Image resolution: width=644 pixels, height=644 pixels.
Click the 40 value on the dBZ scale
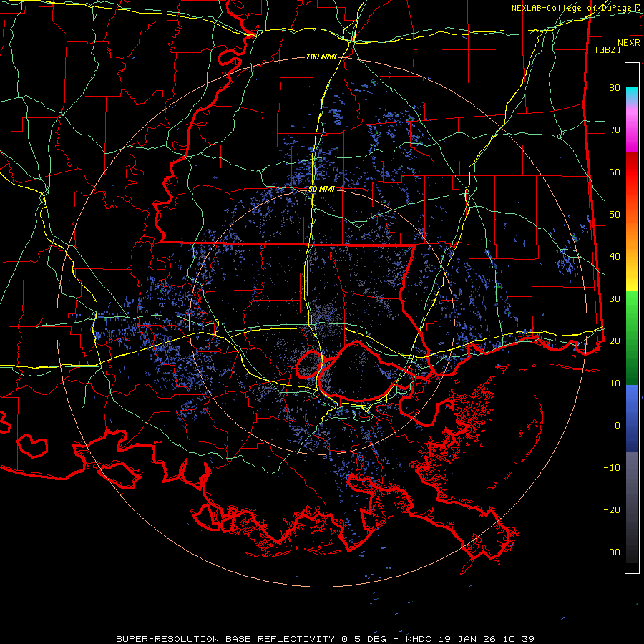click(x=615, y=257)
